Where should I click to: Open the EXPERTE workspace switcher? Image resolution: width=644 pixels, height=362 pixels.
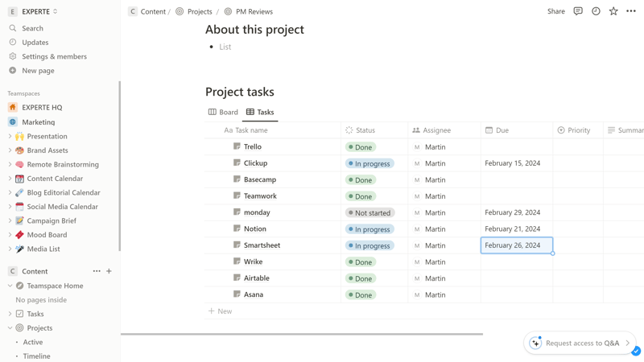(x=33, y=11)
